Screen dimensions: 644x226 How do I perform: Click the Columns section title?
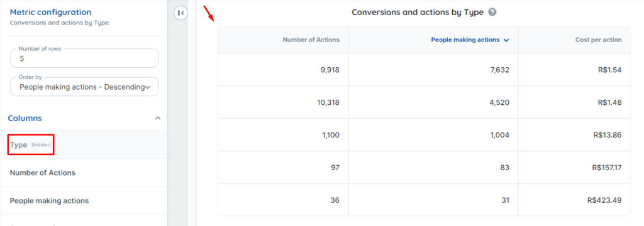click(x=25, y=118)
